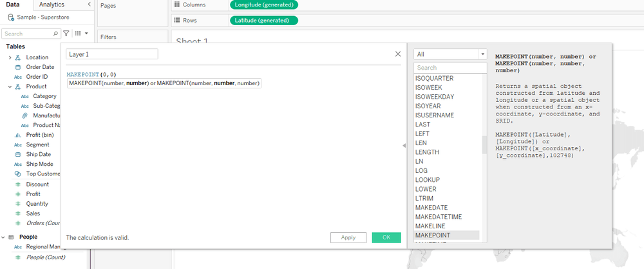
Task: Click the function list scrollbar thumb
Action: [x=484, y=145]
